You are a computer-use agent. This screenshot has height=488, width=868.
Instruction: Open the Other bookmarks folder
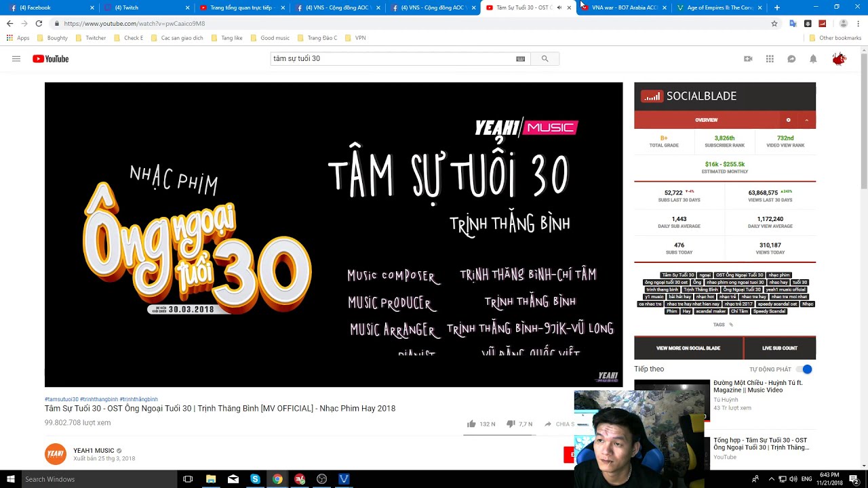[x=835, y=38]
